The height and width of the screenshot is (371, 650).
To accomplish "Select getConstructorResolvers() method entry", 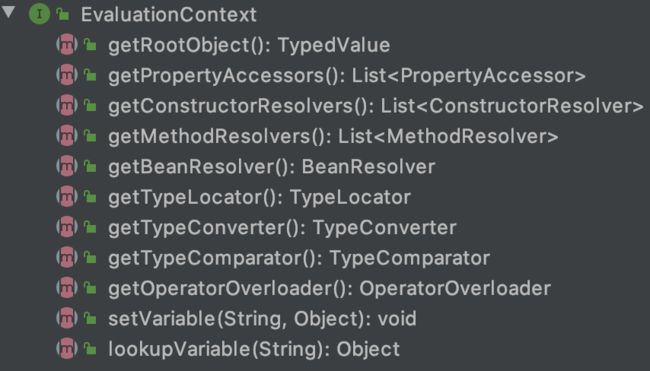I will coord(376,106).
